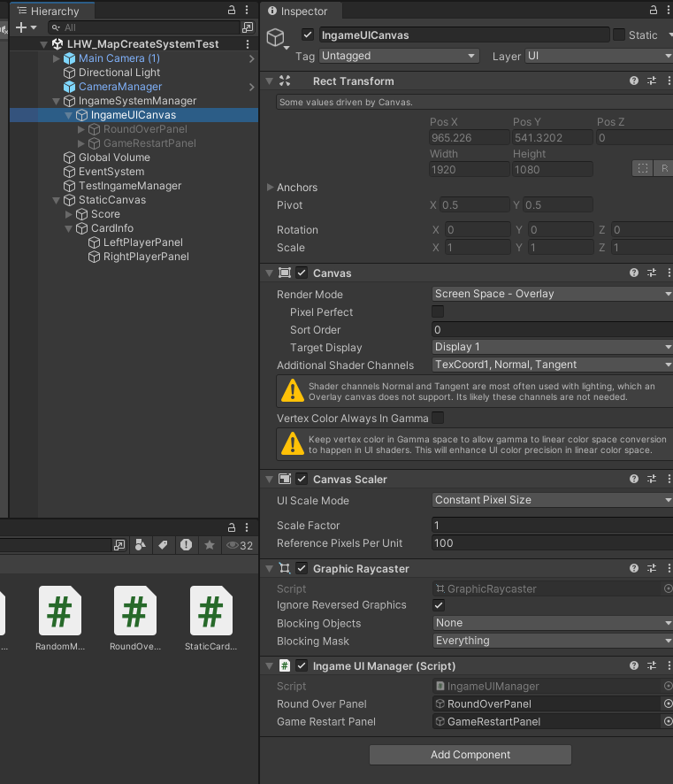Toggle Graphic Raycaster enabled checkbox
The image size is (673, 784).
302,568
